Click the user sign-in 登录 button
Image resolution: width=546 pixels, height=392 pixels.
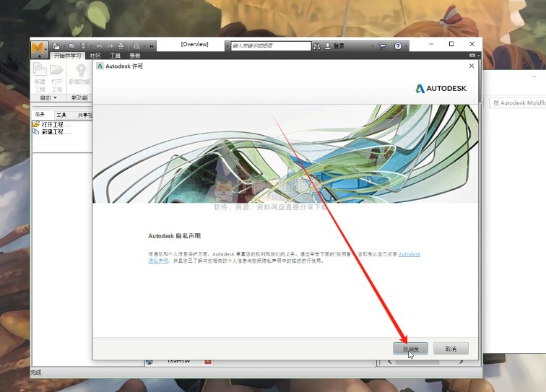334,46
